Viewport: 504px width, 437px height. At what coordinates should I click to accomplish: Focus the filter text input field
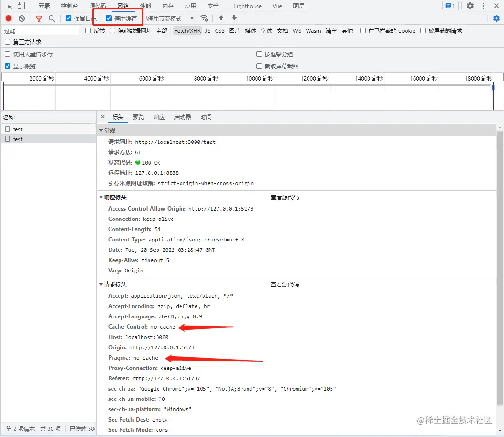(x=40, y=31)
